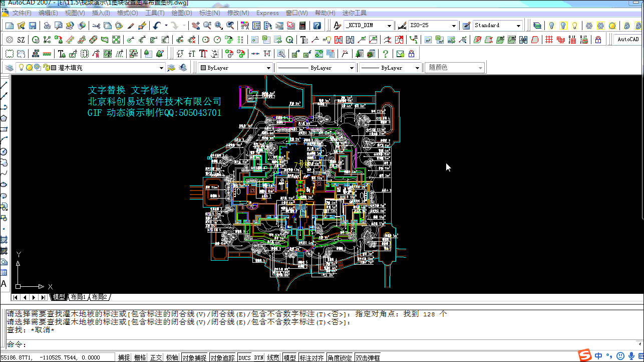Open the ByLayer linetype dropdown

coord(352,68)
